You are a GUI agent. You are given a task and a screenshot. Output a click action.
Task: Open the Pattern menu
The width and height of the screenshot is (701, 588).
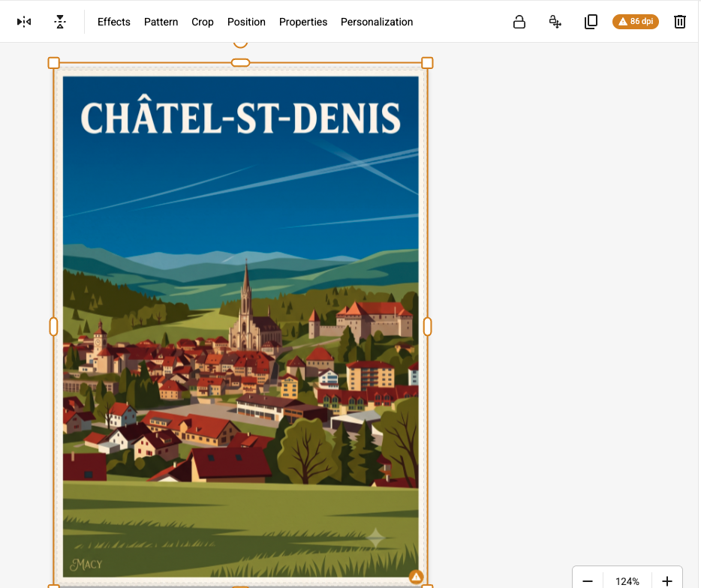[x=161, y=22]
